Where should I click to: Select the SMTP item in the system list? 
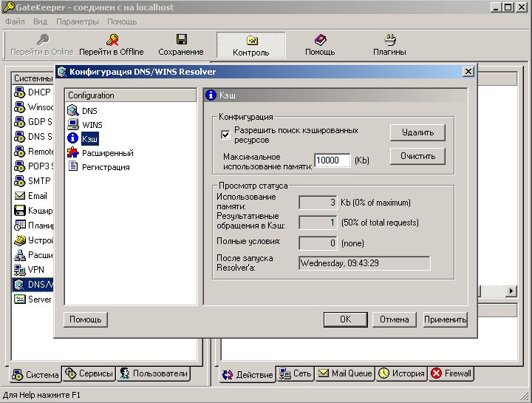33,181
